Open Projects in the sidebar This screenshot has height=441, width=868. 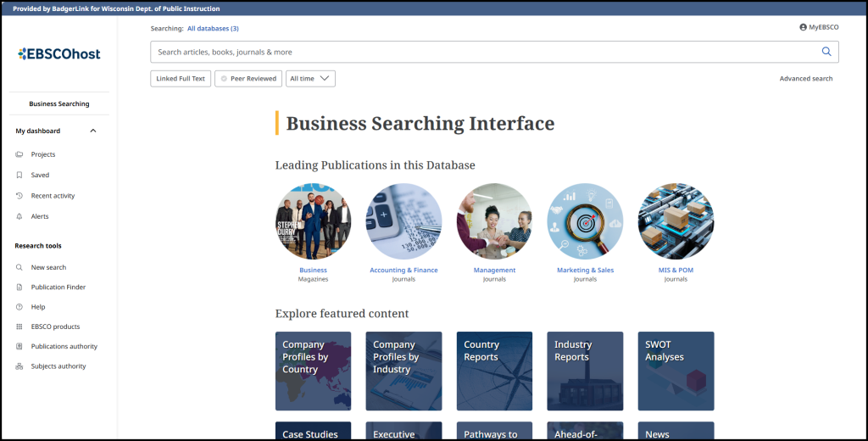(43, 154)
